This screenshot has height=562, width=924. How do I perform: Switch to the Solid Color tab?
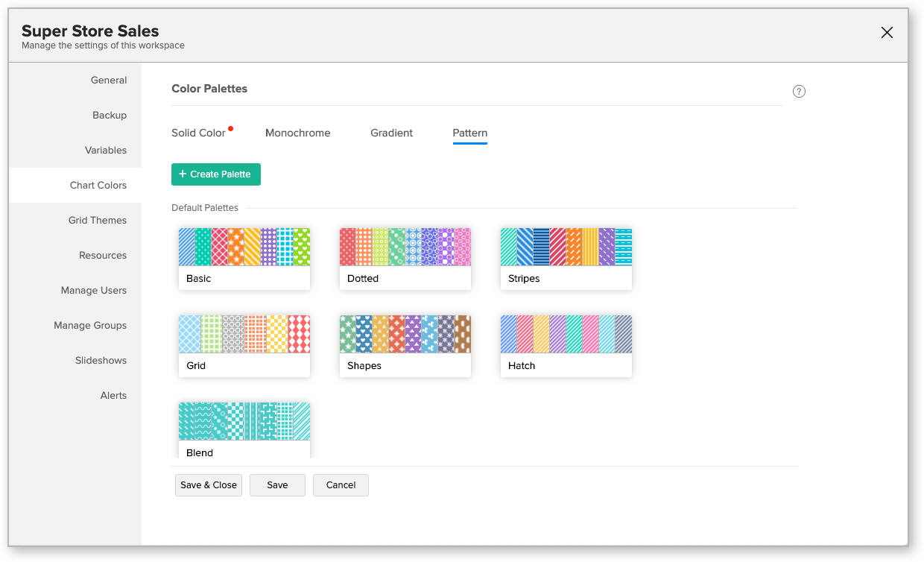pos(198,133)
